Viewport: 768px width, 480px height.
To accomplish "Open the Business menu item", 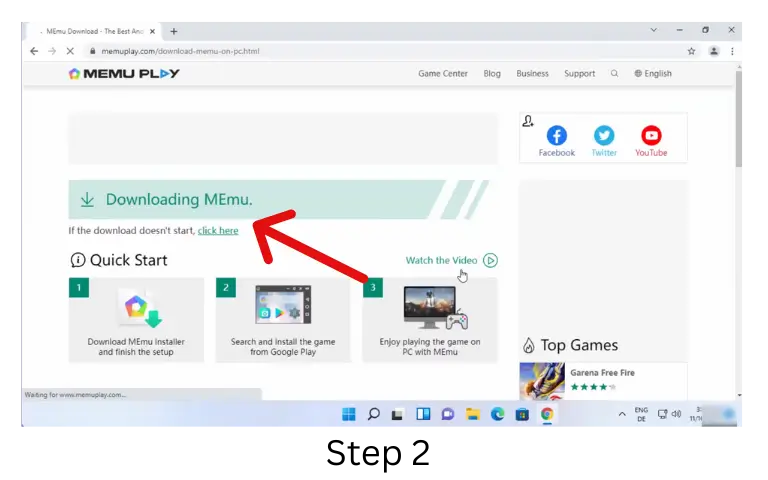I will [x=532, y=73].
